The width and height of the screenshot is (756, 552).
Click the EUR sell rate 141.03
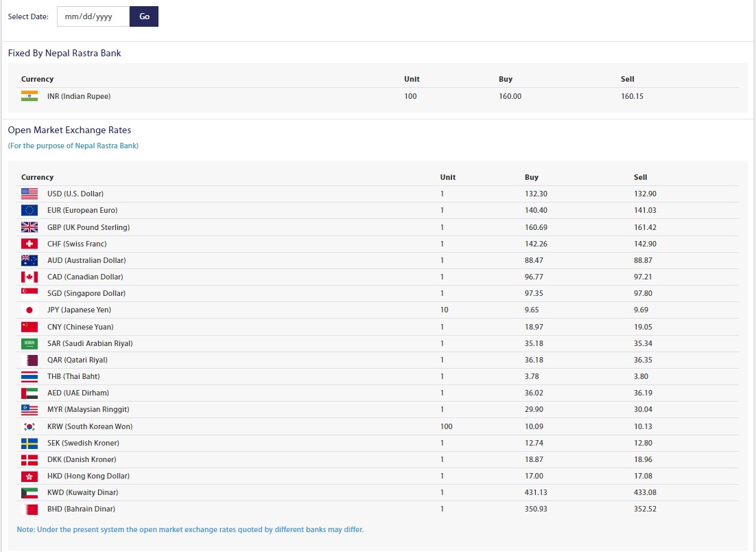point(645,210)
